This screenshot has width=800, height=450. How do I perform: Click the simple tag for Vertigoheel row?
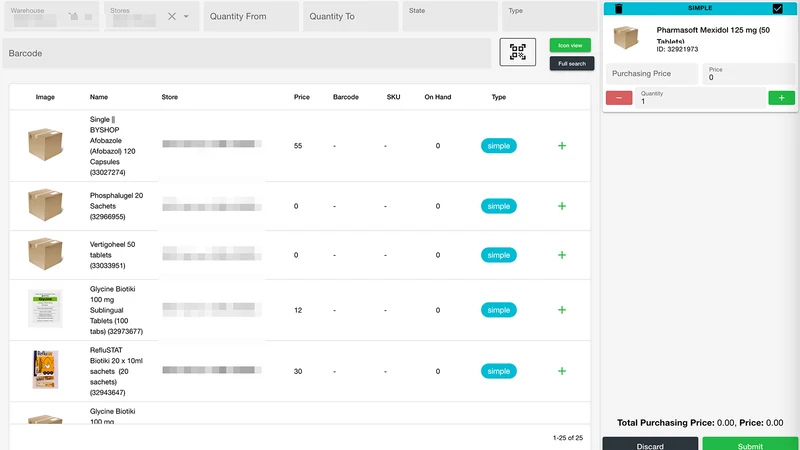(x=498, y=255)
